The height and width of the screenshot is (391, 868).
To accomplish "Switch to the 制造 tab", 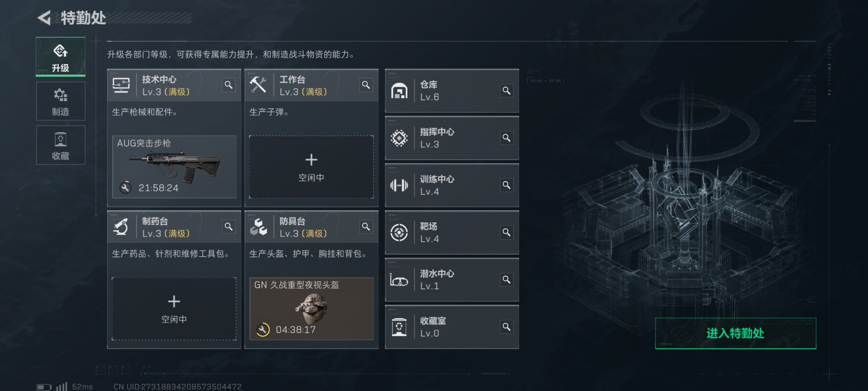I will pos(61,101).
